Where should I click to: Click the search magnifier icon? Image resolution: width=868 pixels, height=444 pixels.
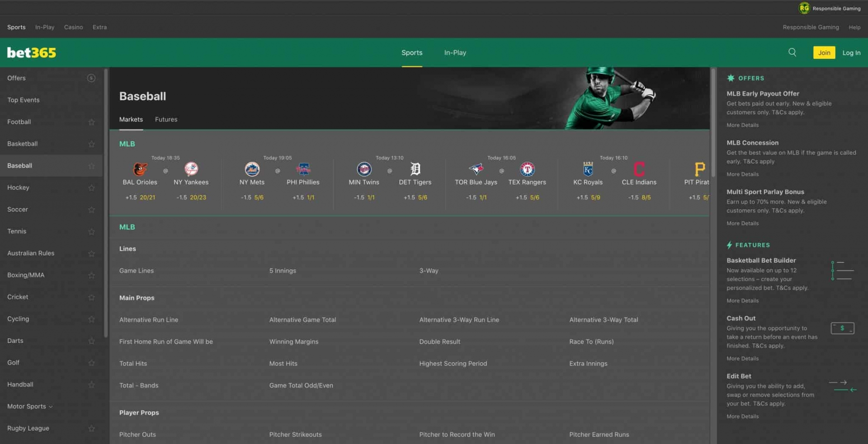(792, 52)
